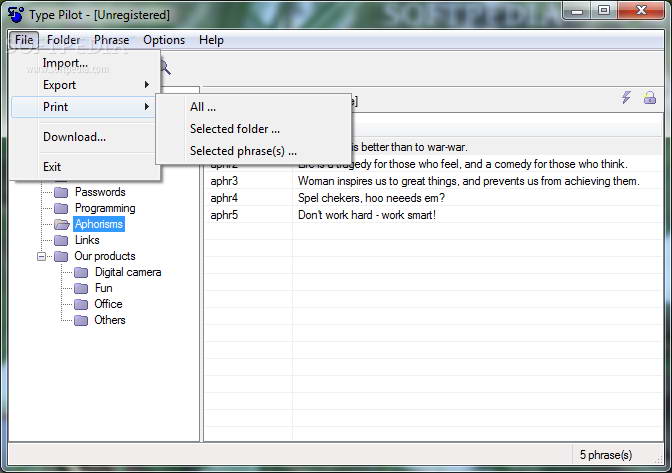Select the Programming folder in tree

pos(105,208)
